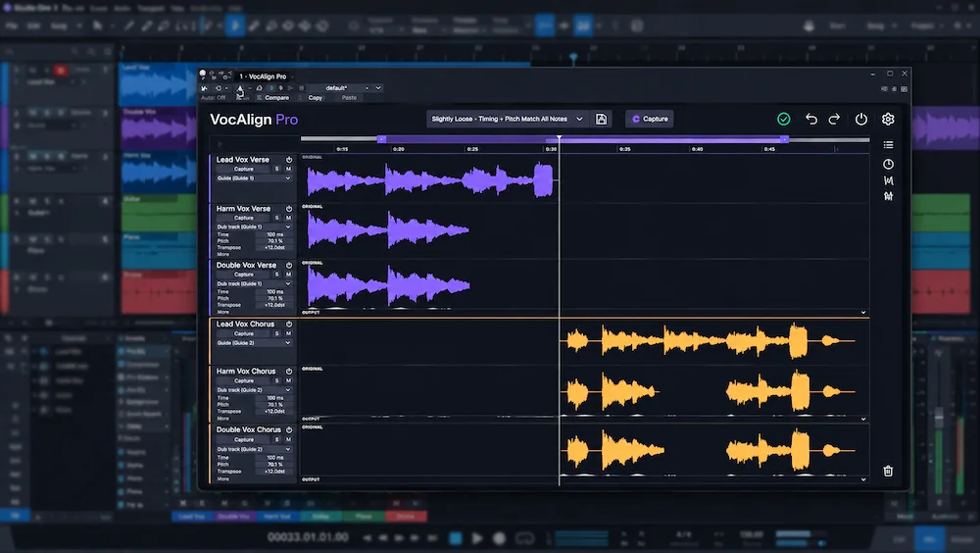Open the Slightly Loose preset dropdown
The image size is (980, 553).
[507, 119]
